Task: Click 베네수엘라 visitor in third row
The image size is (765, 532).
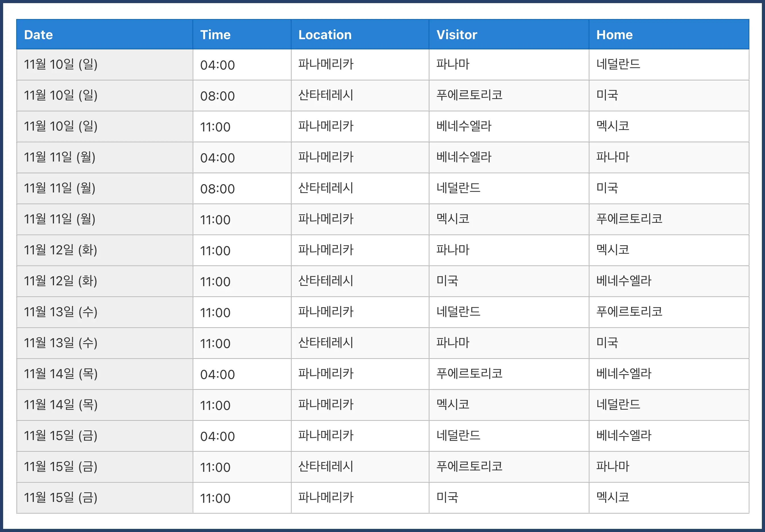Action: coord(464,126)
